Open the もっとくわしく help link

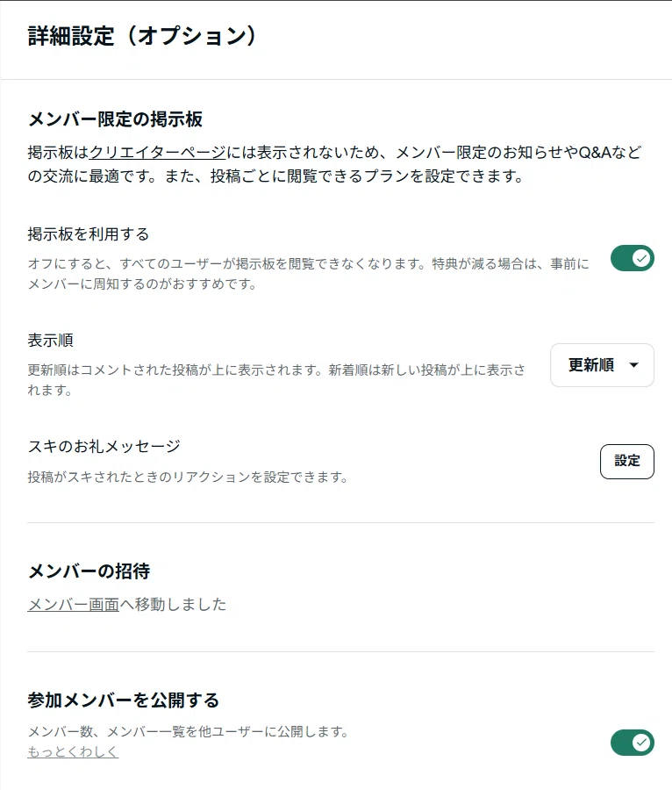(73, 751)
